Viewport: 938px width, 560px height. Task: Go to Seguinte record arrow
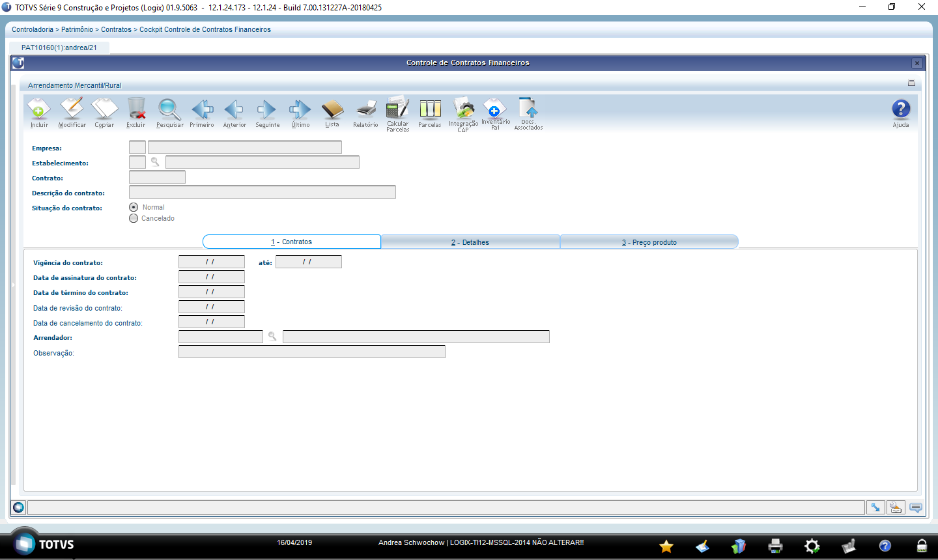pyautogui.click(x=267, y=109)
